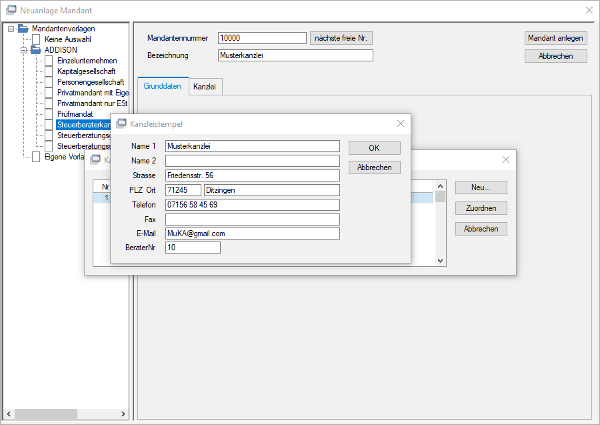
Task: Select the Kapitalgesellschaft tree label
Action: (x=86, y=71)
